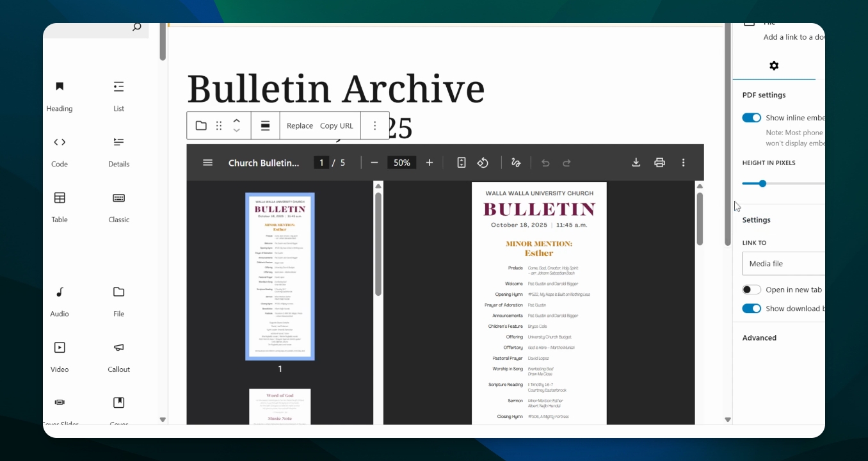Viewport: 868px width, 461px height.
Task: Zoom out in the PDF viewer
Action: [x=374, y=163]
